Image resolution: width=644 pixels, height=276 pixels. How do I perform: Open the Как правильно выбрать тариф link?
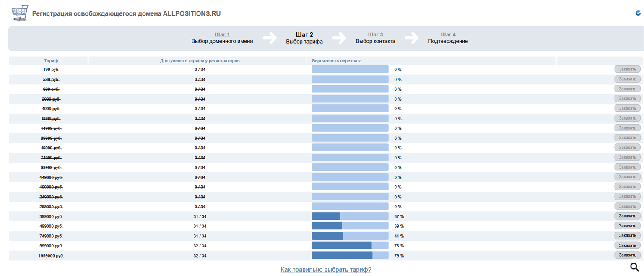click(326, 270)
